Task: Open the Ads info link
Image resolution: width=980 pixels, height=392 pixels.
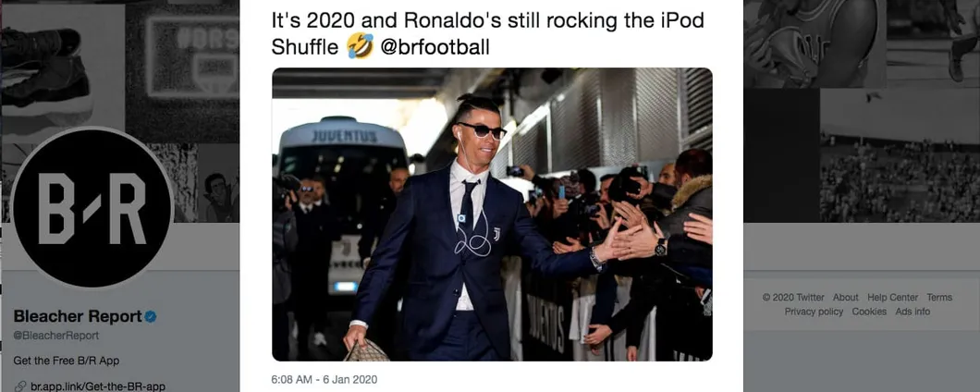Action: tap(913, 312)
